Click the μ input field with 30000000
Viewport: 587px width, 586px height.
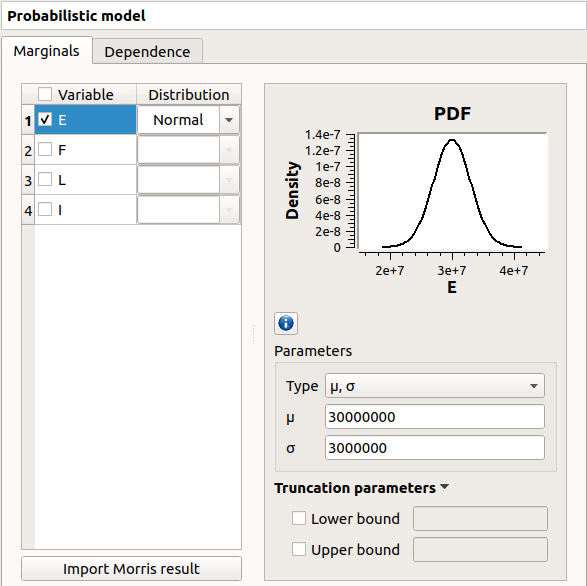tap(435, 417)
